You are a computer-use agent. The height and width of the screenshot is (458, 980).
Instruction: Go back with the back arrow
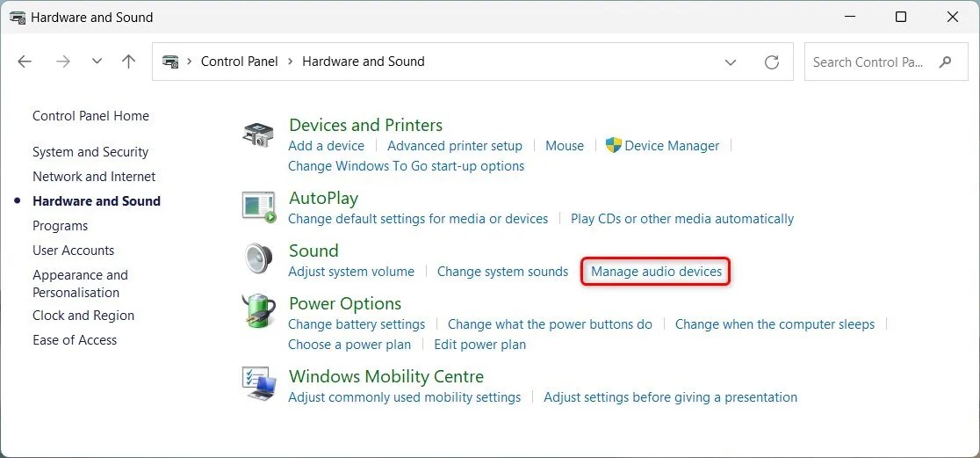pyautogui.click(x=25, y=62)
